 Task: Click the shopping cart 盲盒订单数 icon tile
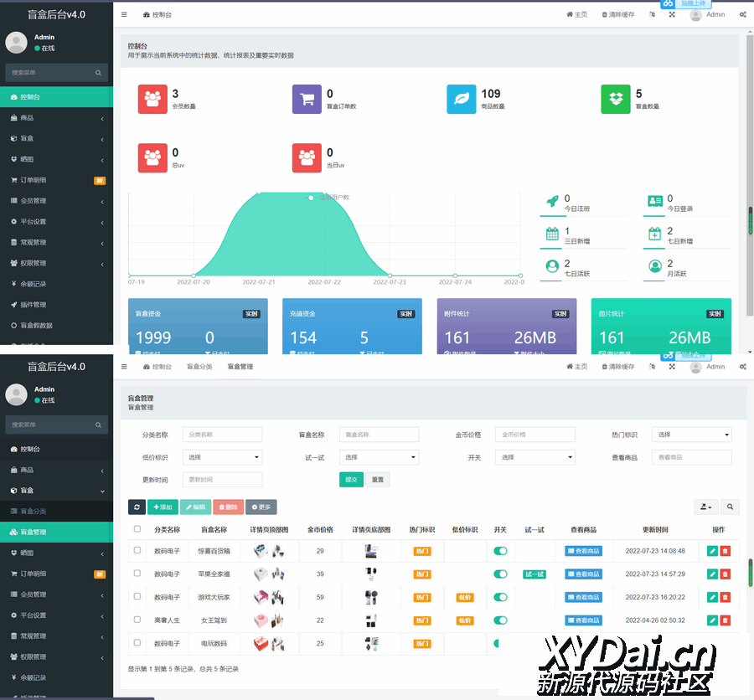307,99
